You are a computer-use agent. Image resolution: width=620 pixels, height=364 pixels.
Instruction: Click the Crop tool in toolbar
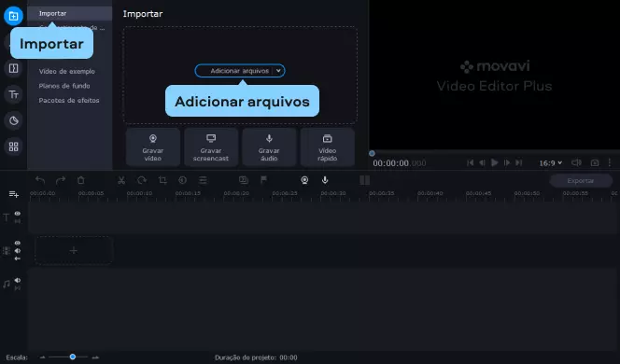pos(162,180)
